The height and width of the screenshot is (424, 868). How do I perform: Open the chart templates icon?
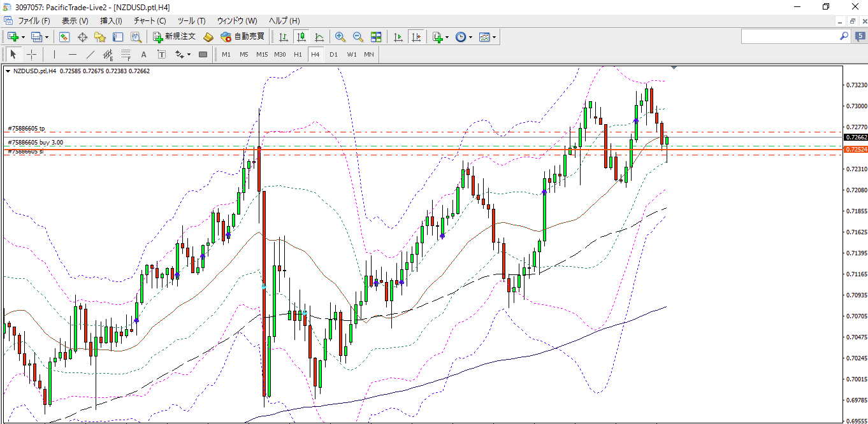(484, 37)
